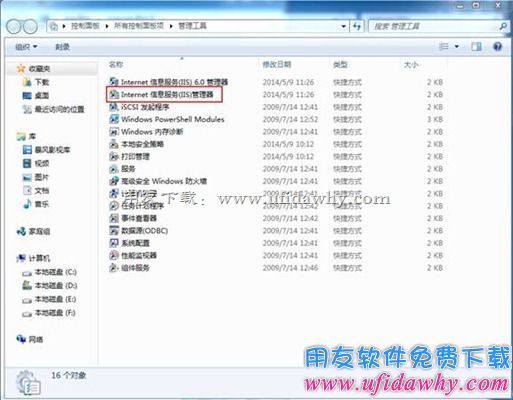Select the 服务 gear icon

point(114,169)
